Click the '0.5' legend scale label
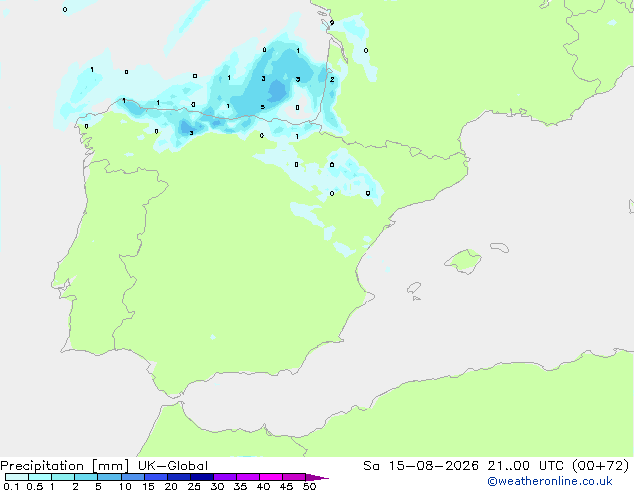This screenshot has width=634, height=490. point(35,486)
